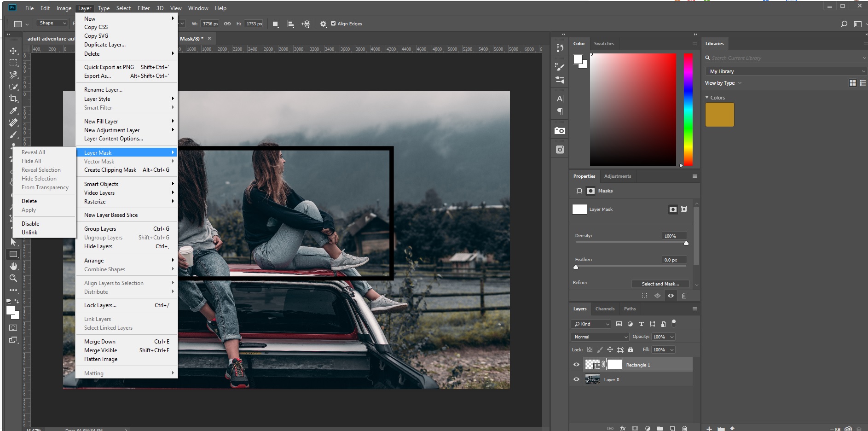
Task: Open the My Library dropdown
Action: point(786,71)
